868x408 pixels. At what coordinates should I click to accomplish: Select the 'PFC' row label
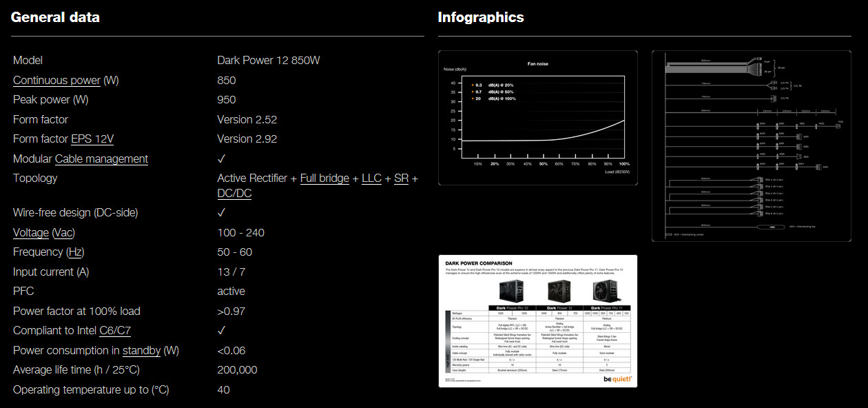tap(23, 291)
